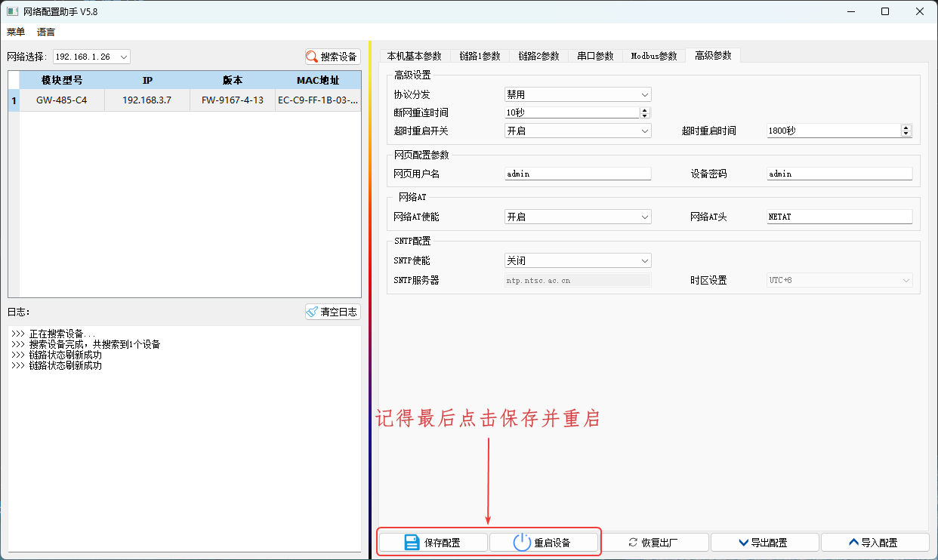
Task: Click the 搜索设备 magnifier search icon
Action: click(x=311, y=56)
